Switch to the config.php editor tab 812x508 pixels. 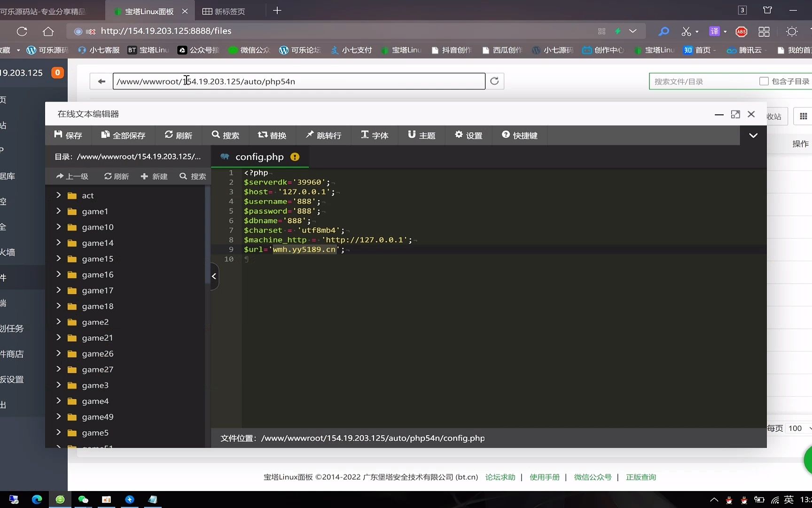[x=259, y=157]
